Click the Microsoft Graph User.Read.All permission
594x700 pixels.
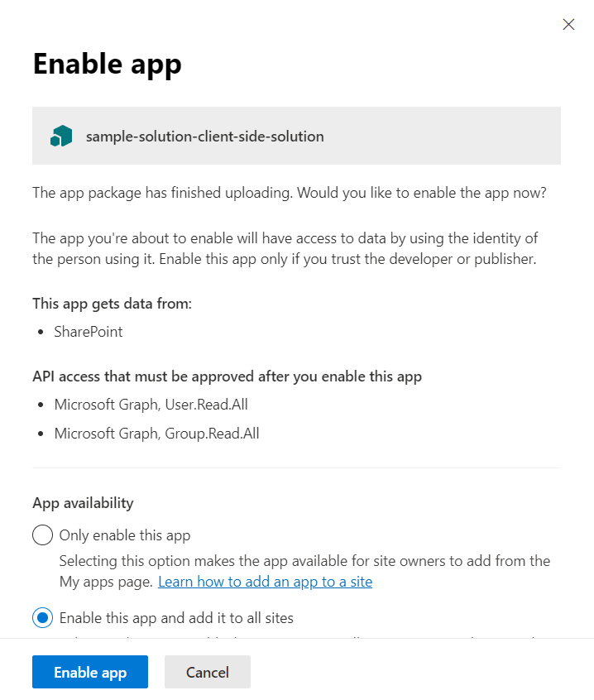[151, 405]
